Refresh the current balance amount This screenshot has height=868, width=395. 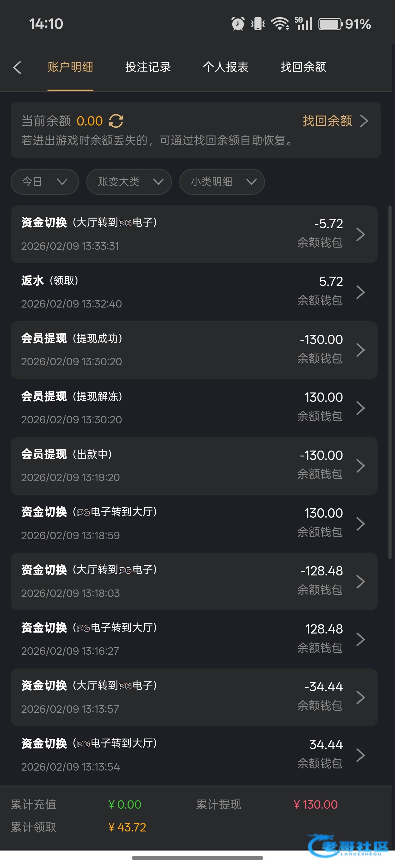coord(116,121)
